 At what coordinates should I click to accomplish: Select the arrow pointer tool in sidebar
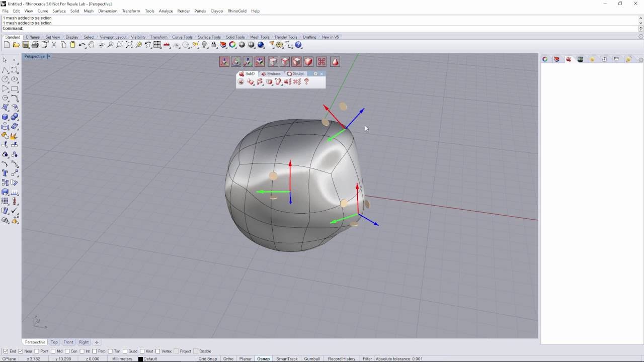pos(5,60)
